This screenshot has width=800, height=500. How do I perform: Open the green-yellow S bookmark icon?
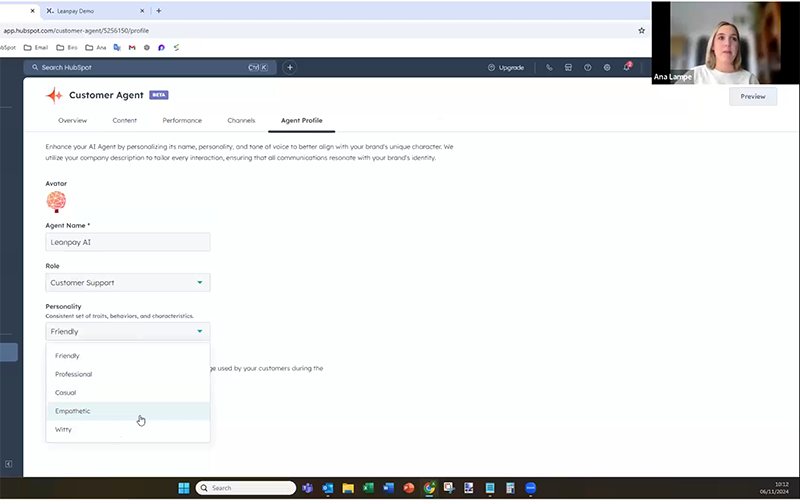[x=176, y=47]
